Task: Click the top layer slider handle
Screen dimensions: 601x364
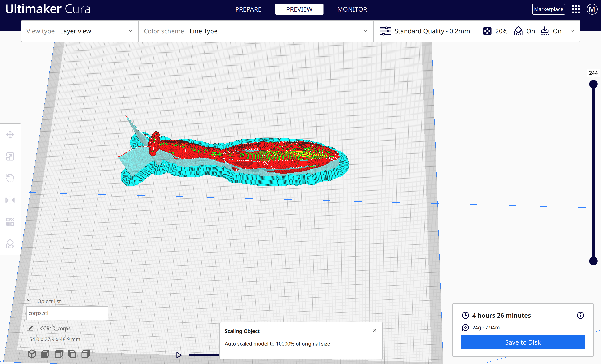Action: pyautogui.click(x=593, y=84)
